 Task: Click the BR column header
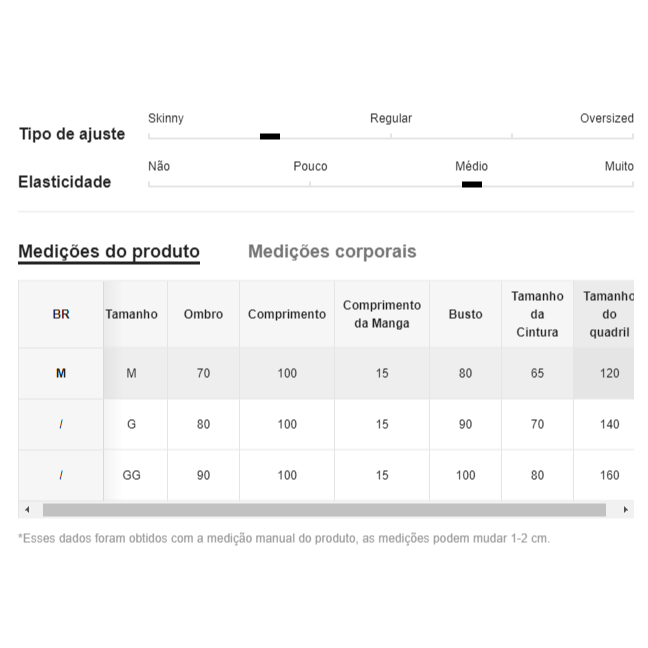(x=61, y=314)
